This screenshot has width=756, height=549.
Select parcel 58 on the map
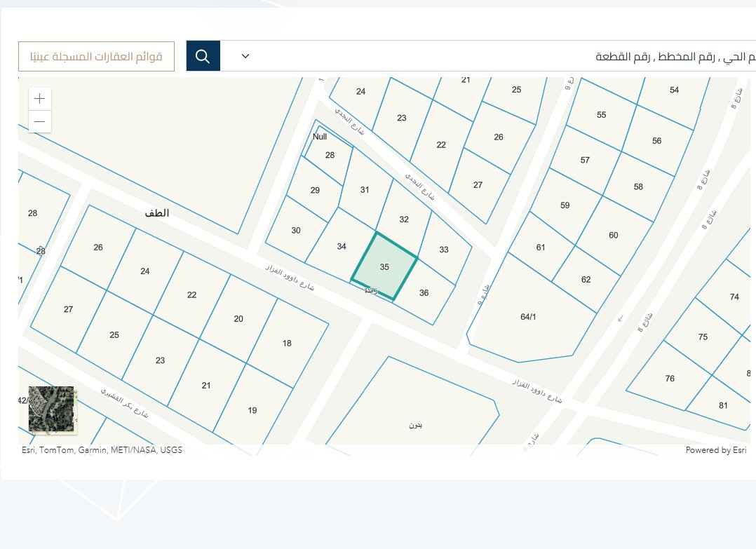pos(638,187)
